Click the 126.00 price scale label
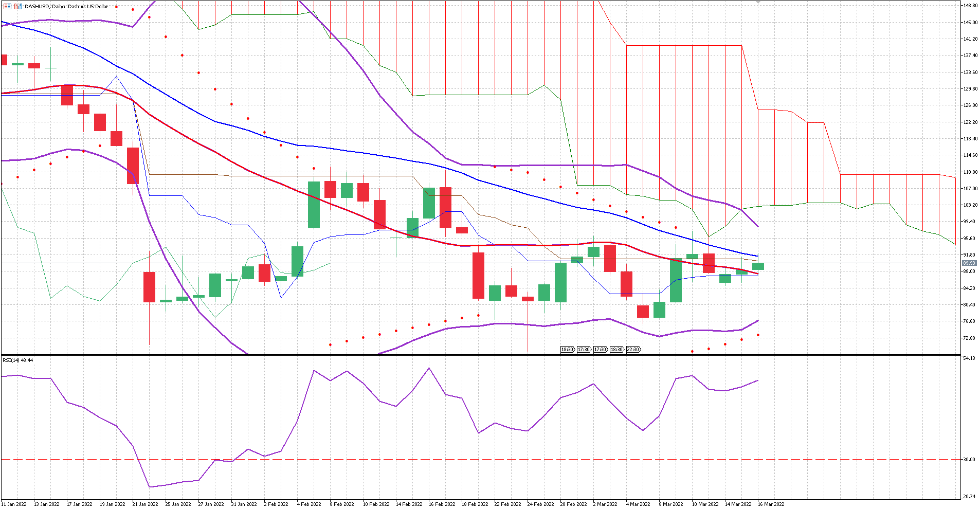This screenshot has width=980, height=509. point(970,105)
